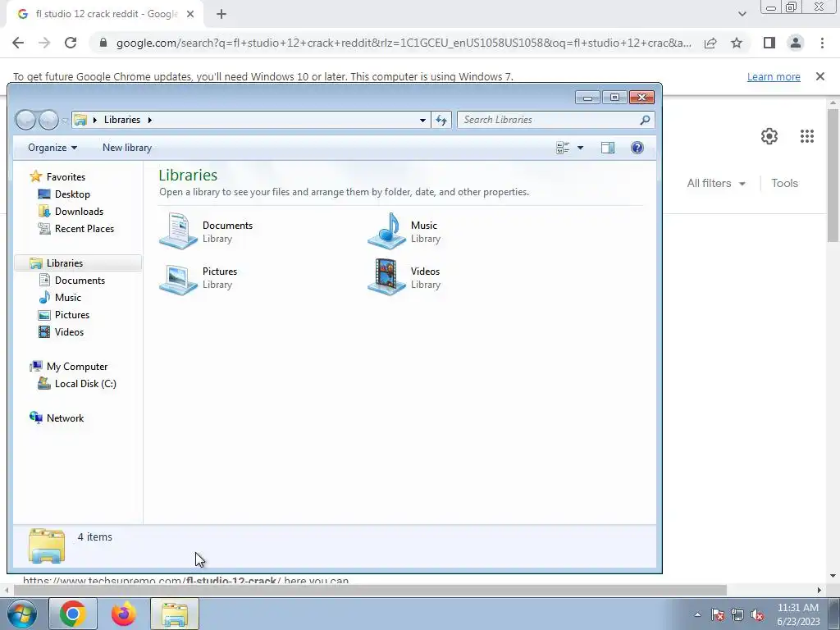Select Pictures in the navigation tree
Viewport: 840px width, 630px height.
pos(72,315)
